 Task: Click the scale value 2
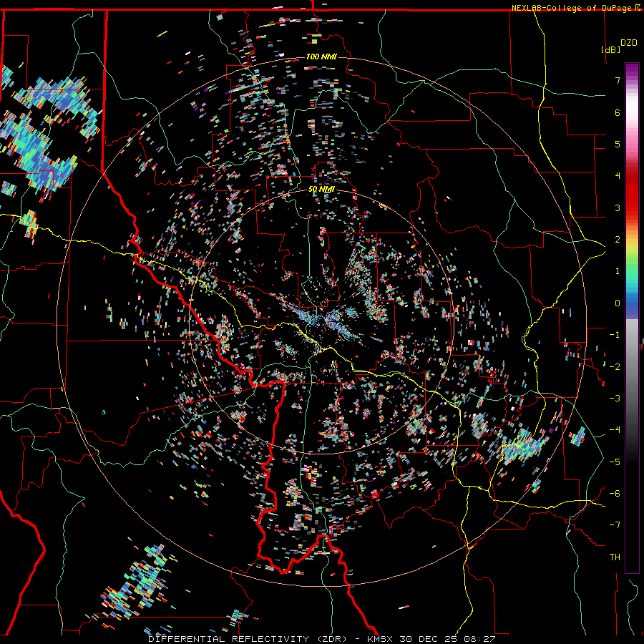click(618, 240)
